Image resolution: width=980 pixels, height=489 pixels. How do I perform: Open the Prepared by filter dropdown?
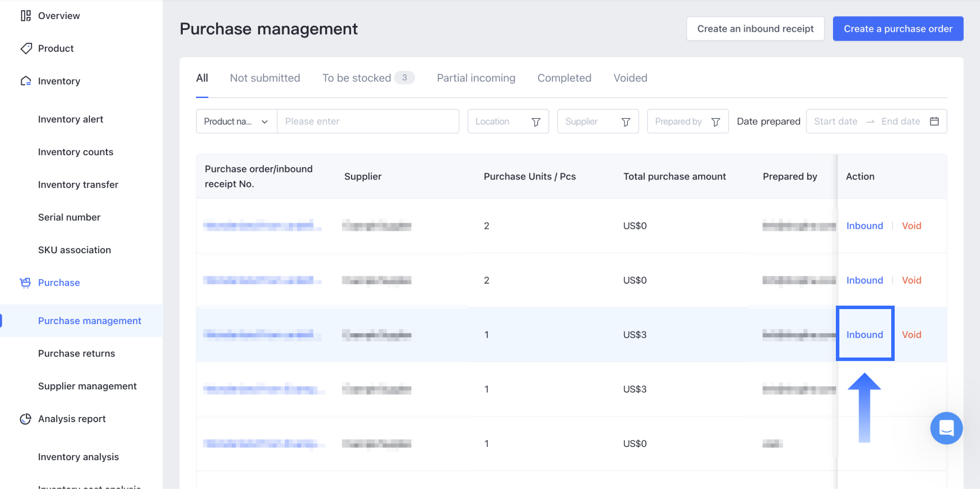point(687,122)
